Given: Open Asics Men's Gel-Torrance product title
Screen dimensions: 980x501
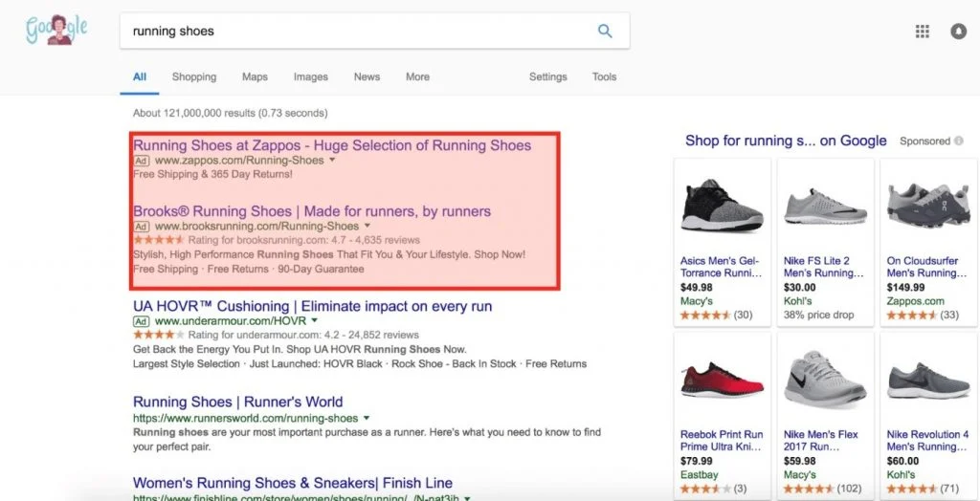Looking at the screenshot, I should point(722,267).
